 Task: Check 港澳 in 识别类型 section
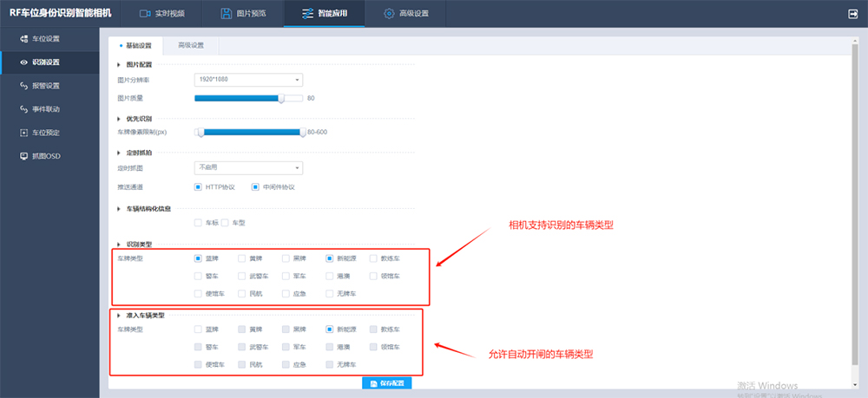click(329, 276)
